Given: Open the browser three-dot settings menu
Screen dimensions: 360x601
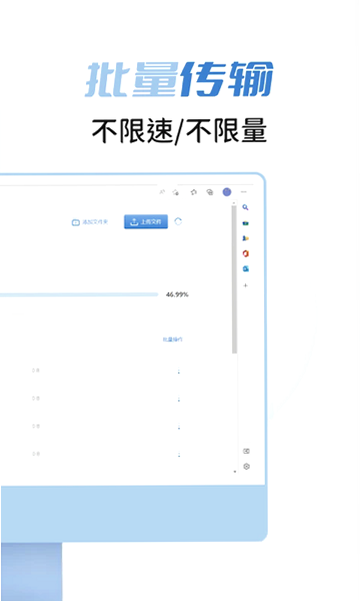Looking at the screenshot, I should tap(244, 192).
